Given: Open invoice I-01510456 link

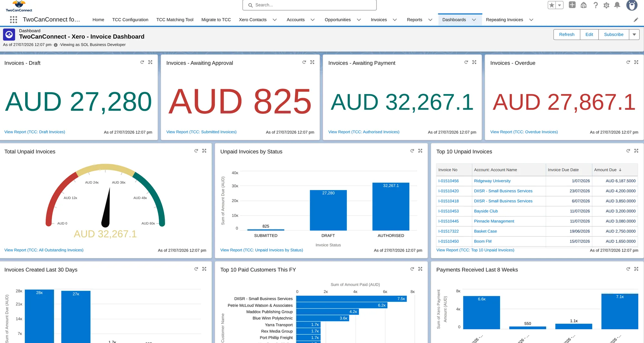Looking at the screenshot, I should (x=448, y=181).
